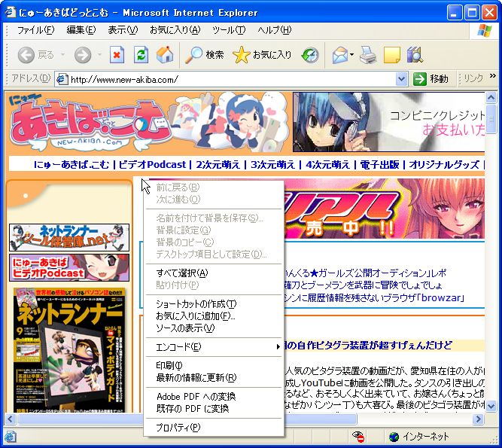The width and height of the screenshot is (502, 448).
Task: Click the privacy eye status bar icon
Action: click(x=358, y=436)
